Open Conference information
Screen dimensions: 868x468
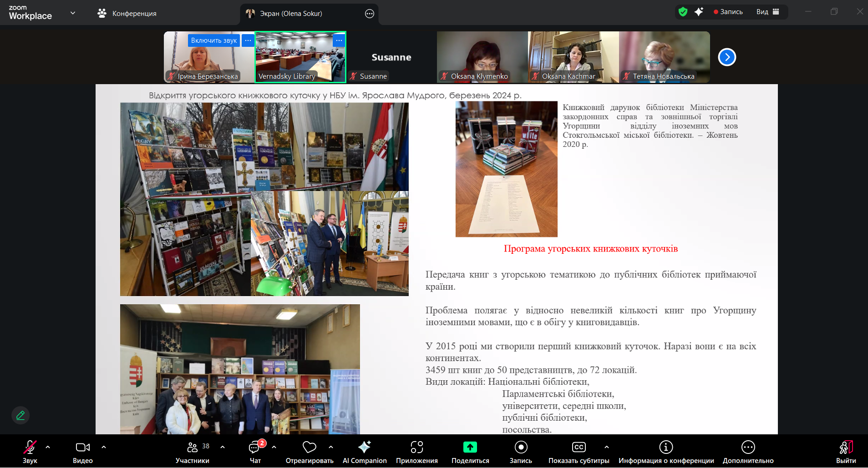point(665,452)
